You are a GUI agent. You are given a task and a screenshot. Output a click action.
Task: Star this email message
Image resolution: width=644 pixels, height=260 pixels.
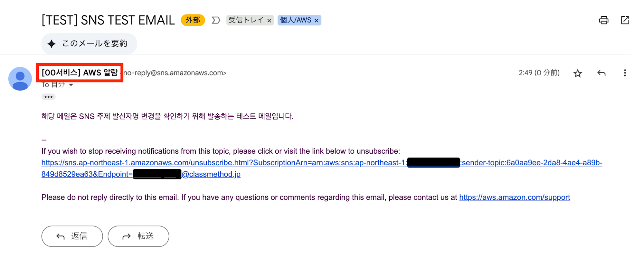click(x=578, y=73)
